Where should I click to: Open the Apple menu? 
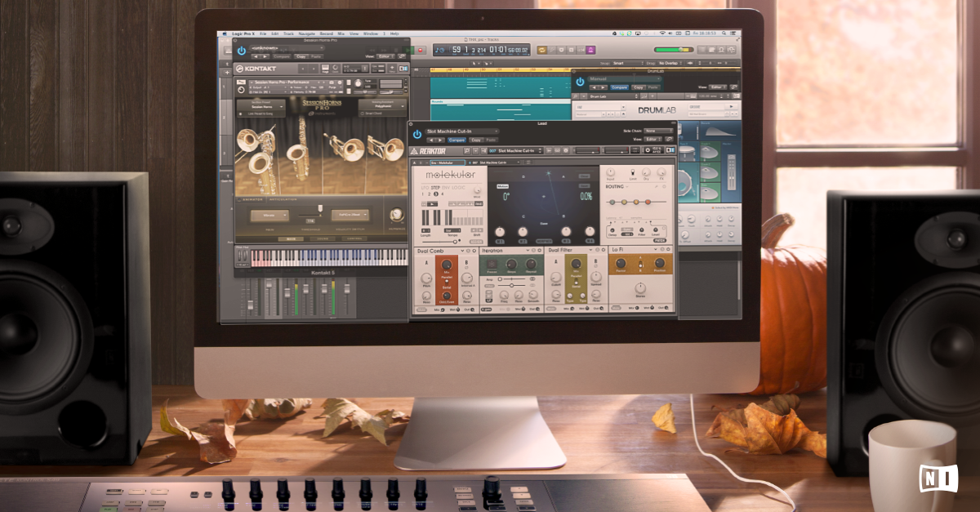[x=225, y=33]
